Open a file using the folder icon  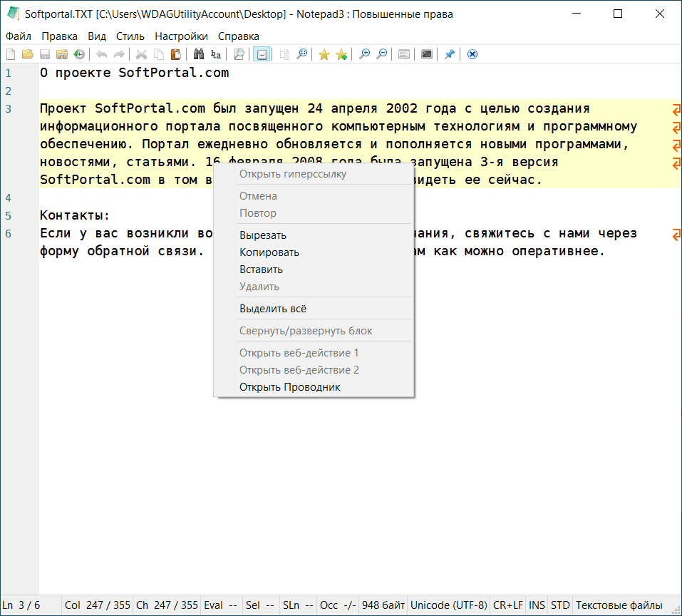click(x=27, y=54)
